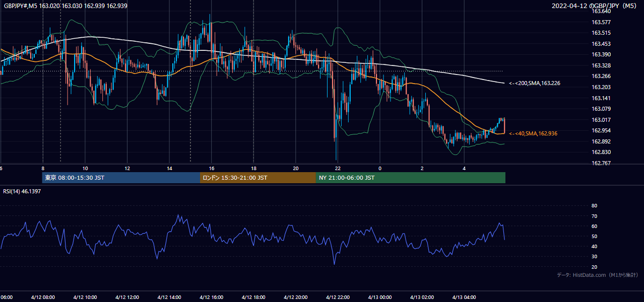The width and height of the screenshot is (644, 302).
Task: Click hour tick 8 under the price chart
Action: pyautogui.click(x=43, y=168)
